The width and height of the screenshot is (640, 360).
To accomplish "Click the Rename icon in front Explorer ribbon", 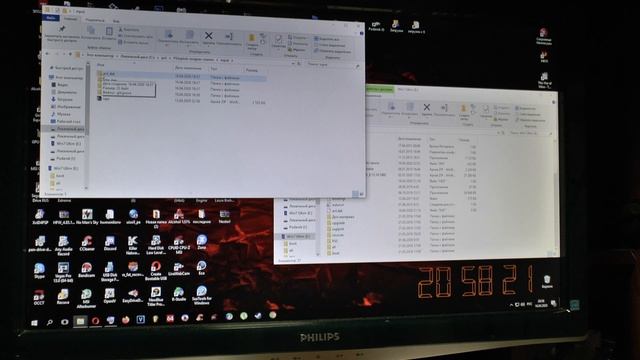I will click(x=229, y=36).
